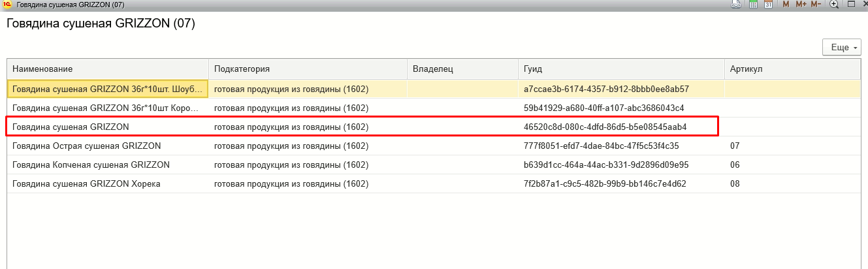The height and width of the screenshot is (269, 868).
Task: Sort by the Подкатегория column header
Action: coord(308,69)
